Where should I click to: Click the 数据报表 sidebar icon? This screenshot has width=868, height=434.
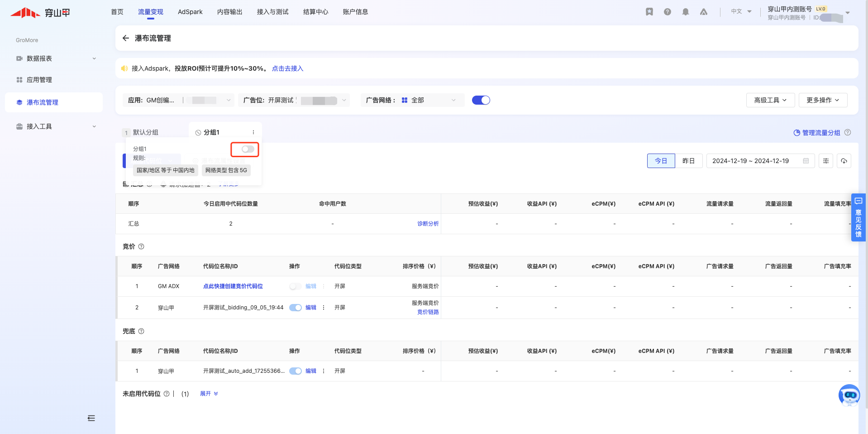[19, 58]
